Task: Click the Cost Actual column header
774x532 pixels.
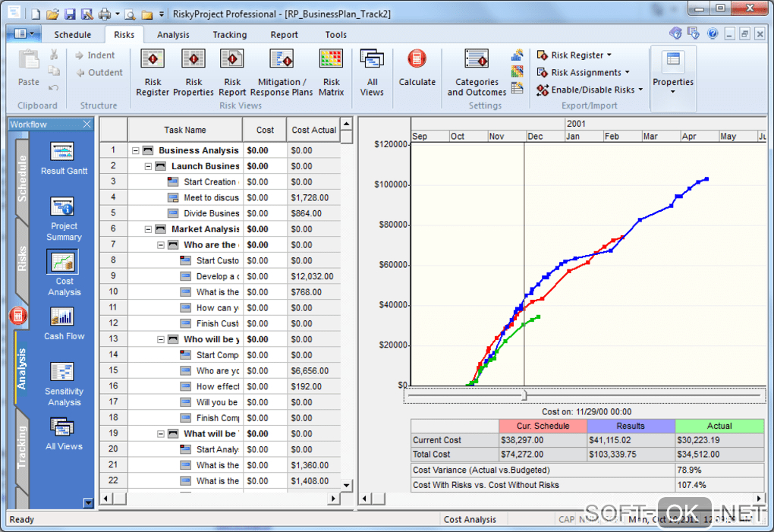Action: [x=313, y=130]
